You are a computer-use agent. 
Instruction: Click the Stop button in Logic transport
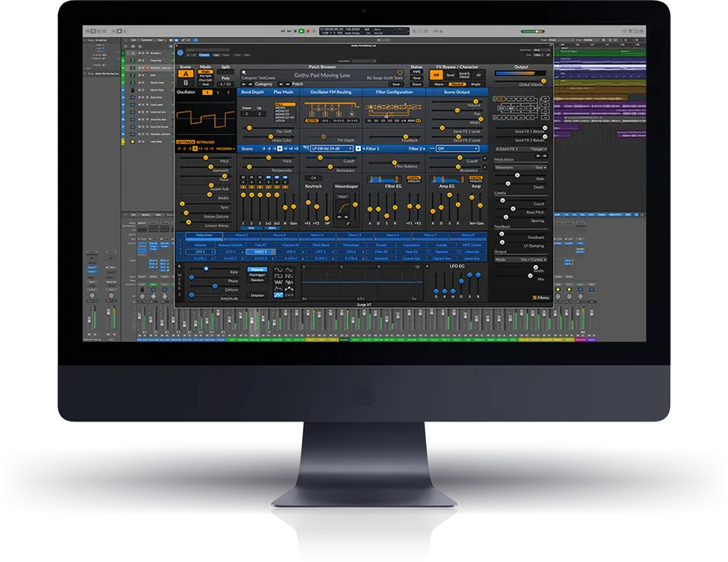point(295,31)
